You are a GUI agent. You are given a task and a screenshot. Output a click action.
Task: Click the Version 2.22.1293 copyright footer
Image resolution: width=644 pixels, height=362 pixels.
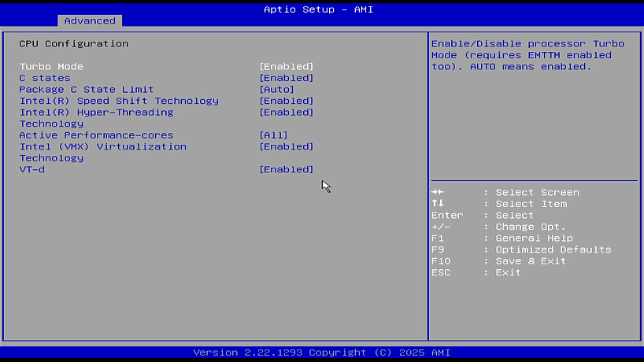321,353
